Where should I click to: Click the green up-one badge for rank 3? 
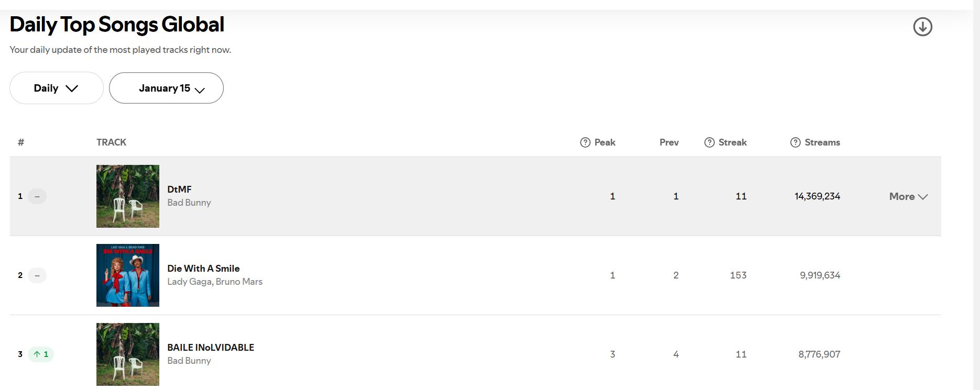[41, 354]
